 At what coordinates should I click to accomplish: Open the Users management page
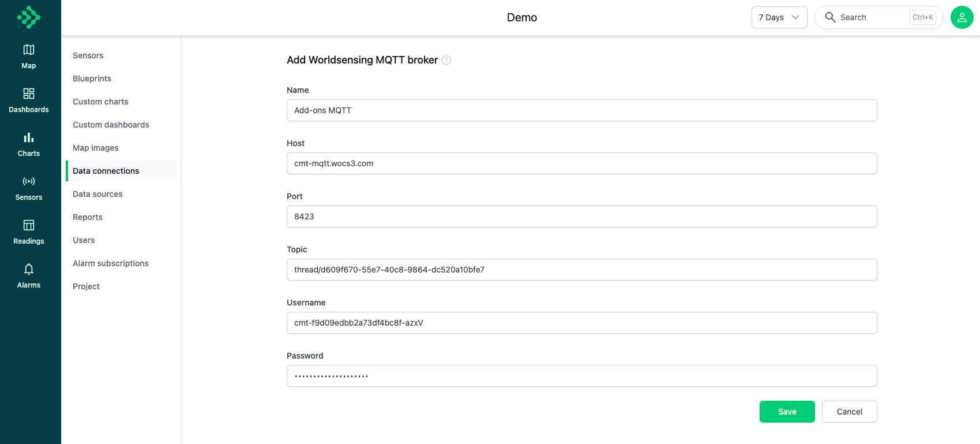point(84,240)
